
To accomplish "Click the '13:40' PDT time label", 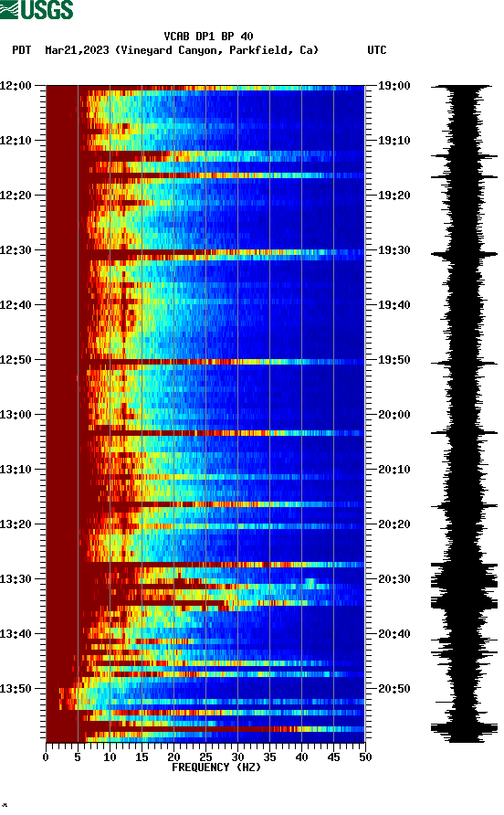I will (x=16, y=634).
